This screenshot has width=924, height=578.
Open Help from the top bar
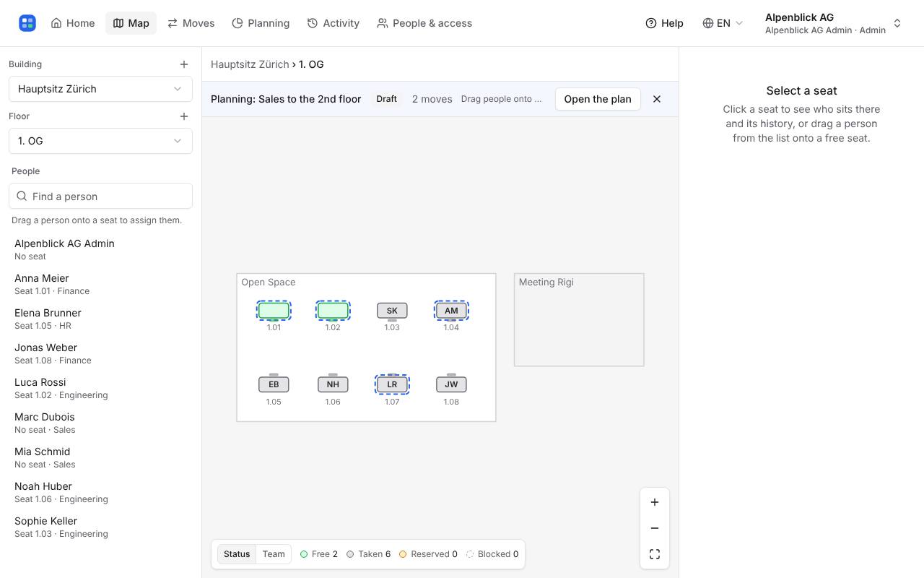[x=664, y=23]
